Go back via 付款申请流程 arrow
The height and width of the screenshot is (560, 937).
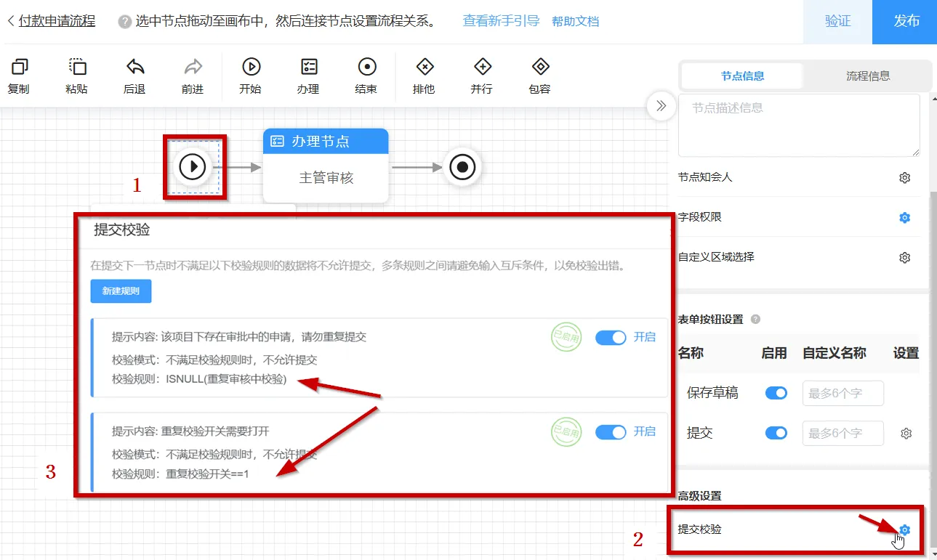pos(10,21)
